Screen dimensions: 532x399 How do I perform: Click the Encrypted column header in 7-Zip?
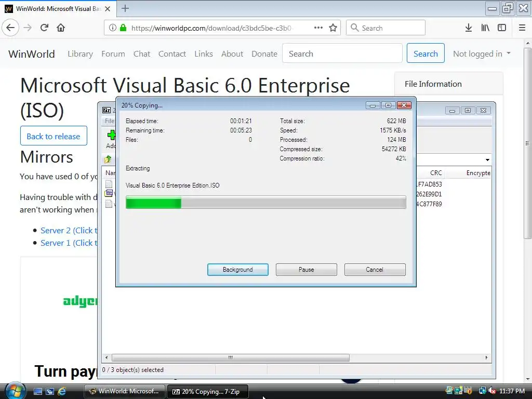469,172
